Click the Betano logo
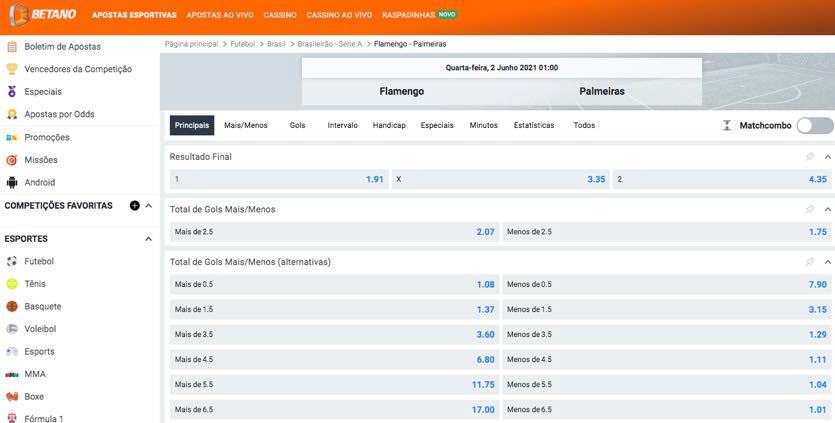This screenshot has height=423, width=835. pyautogui.click(x=44, y=14)
